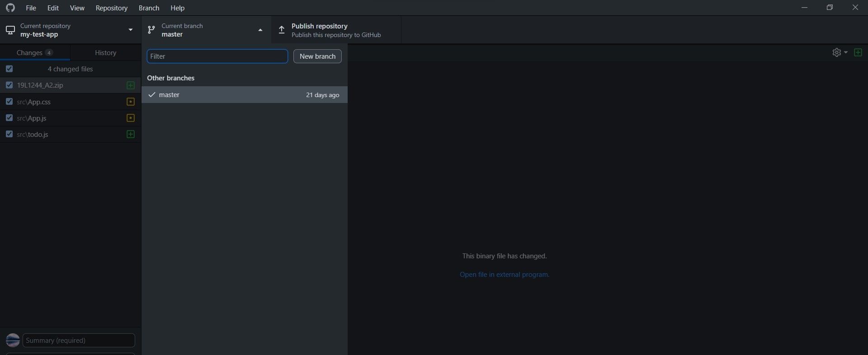This screenshot has width=868, height=355.
Task: Uncheck the src\todo.js checkbox
Action: [x=9, y=134]
